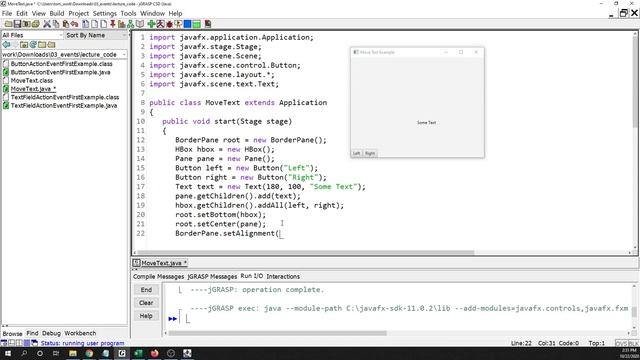Click the Left button in Move Text window

[356, 153]
